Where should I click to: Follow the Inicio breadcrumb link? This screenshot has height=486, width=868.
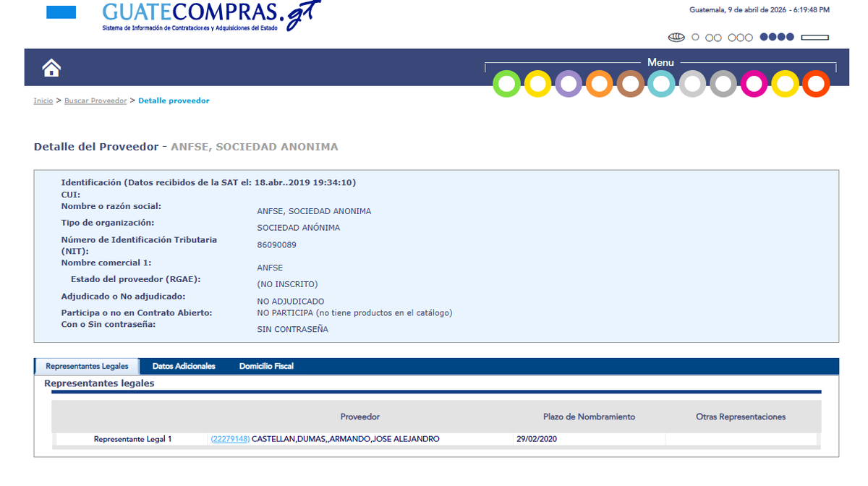click(x=43, y=101)
